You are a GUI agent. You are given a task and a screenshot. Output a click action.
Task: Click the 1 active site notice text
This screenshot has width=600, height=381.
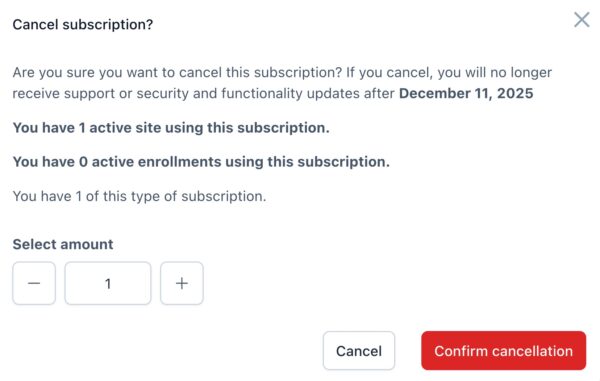tap(171, 128)
